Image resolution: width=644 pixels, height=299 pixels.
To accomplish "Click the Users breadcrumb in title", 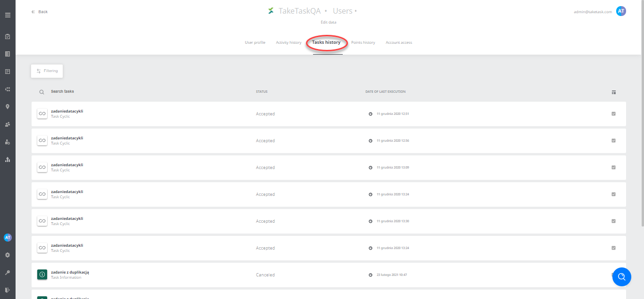I will (342, 11).
